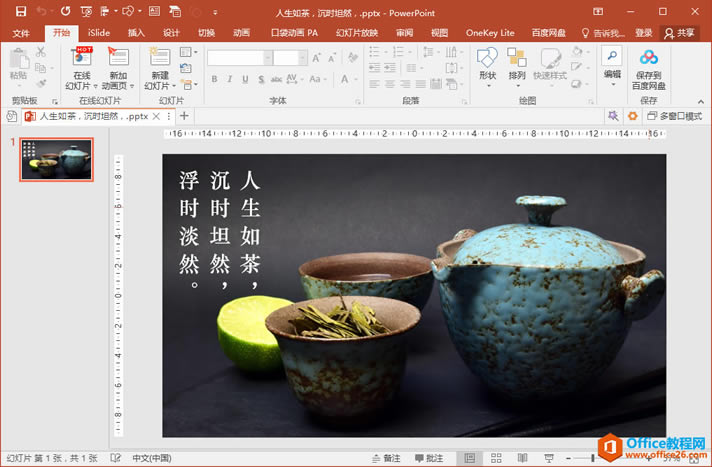Switch to the 切换 tab

[206, 33]
